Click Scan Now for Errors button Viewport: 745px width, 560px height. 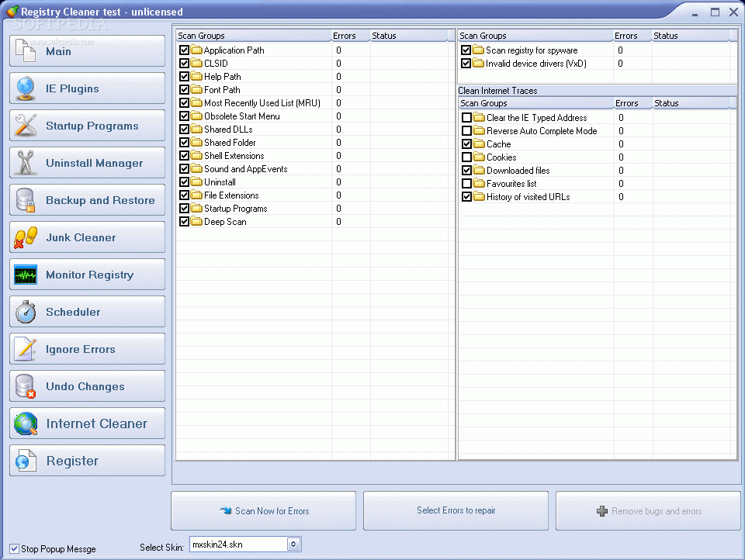click(264, 510)
